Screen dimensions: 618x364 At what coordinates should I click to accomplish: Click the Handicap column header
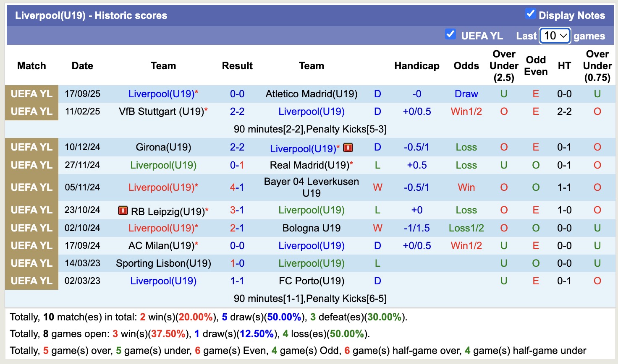(x=416, y=66)
